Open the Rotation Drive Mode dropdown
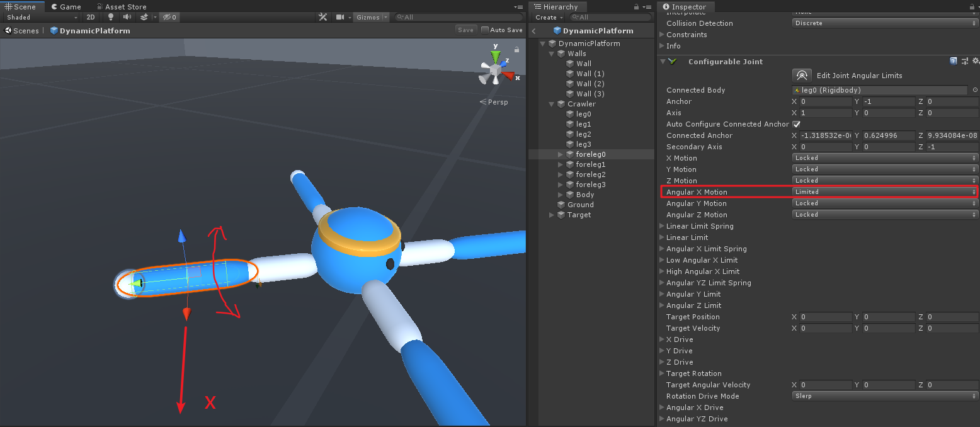The image size is (980, 427). tap(885, 396)
